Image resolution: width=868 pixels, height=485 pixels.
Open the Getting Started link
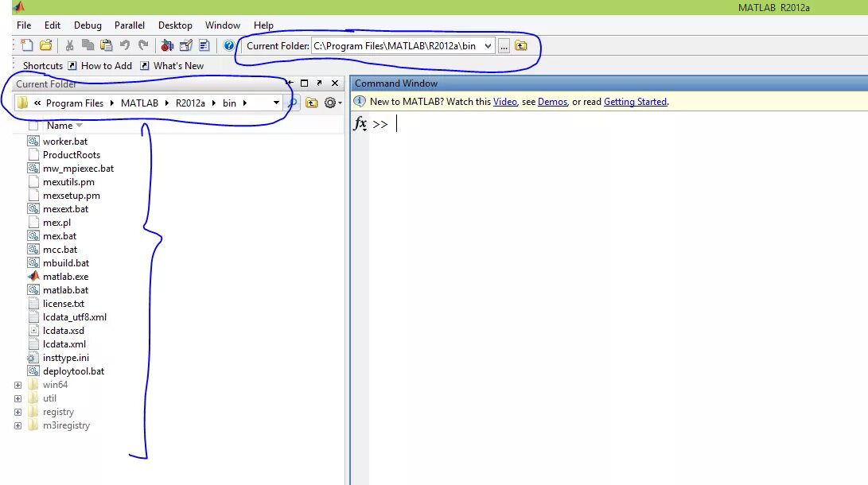[x=635, y=102]
